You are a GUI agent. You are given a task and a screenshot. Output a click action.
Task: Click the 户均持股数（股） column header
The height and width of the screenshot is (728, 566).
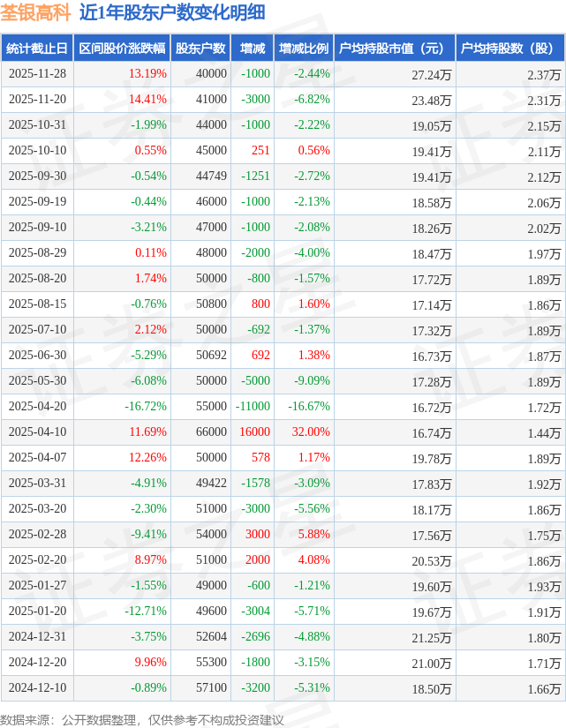510,49
